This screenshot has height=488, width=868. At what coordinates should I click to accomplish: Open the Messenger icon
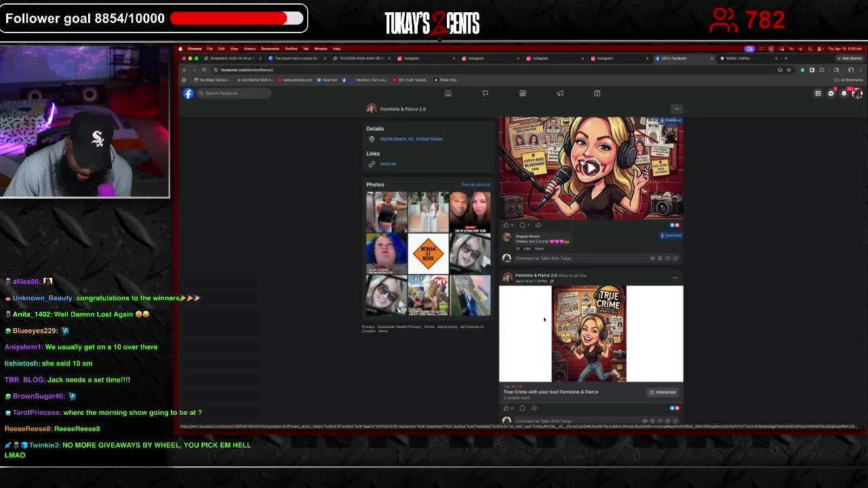(831, 94)
